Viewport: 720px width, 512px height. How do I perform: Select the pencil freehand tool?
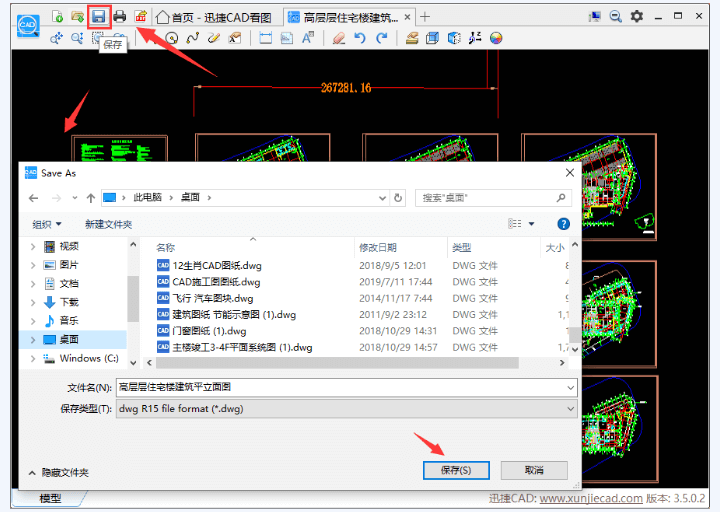pyautogui.click(x=214, y=38)
